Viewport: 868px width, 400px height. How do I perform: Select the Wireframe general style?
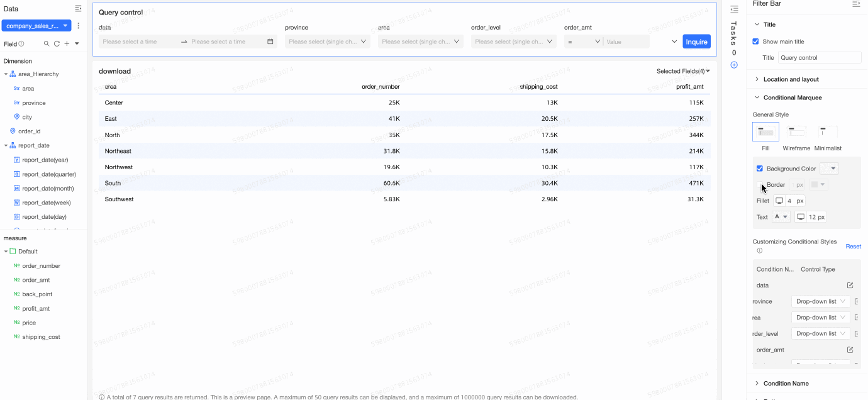796,131
